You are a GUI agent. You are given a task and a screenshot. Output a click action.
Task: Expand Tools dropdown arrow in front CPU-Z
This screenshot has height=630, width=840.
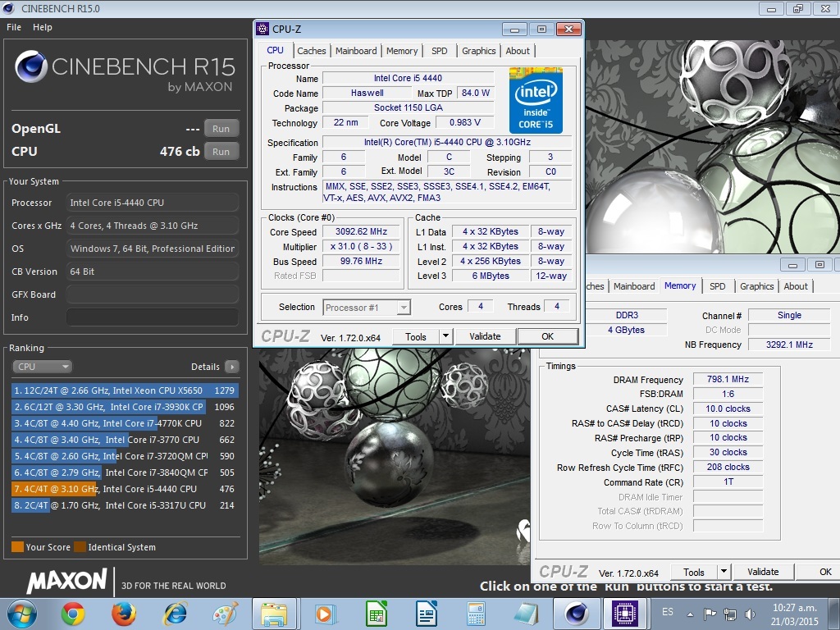click(x=446, y=336)
